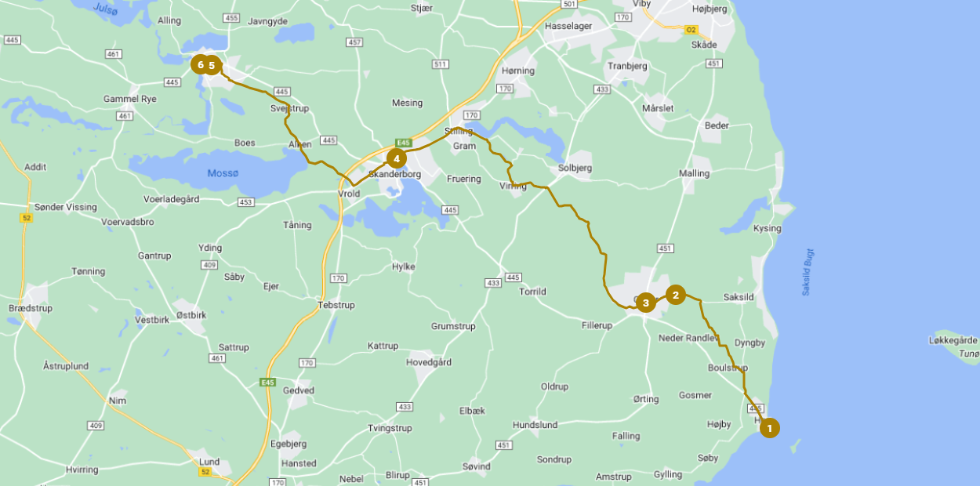
Task: Click route waypoint marker 1
Action: [770, 428]
